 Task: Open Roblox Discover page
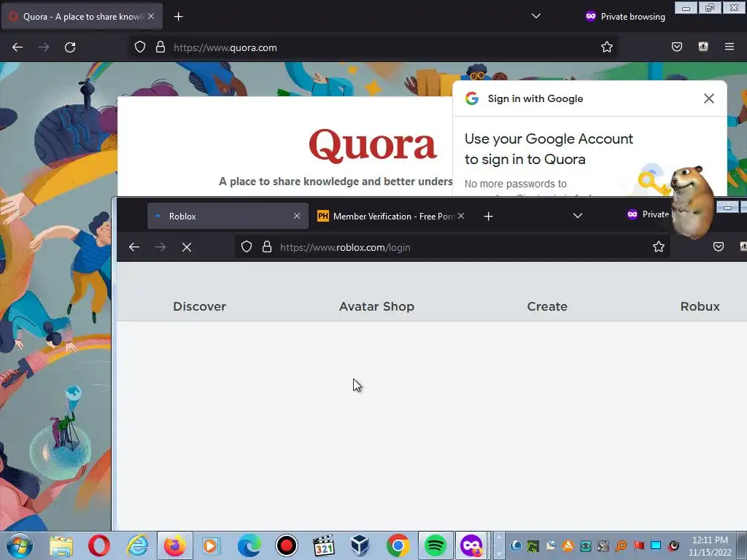click(199, 306)
